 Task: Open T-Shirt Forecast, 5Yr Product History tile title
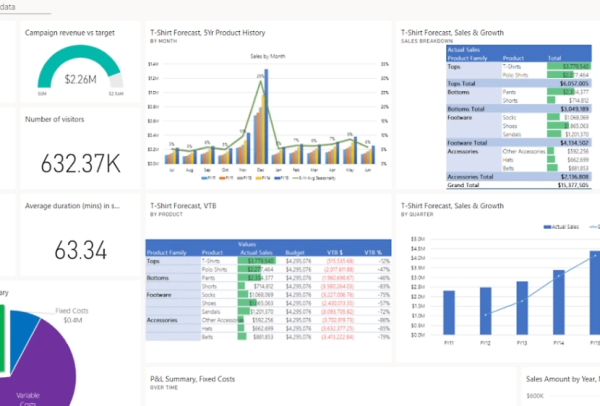207,33
